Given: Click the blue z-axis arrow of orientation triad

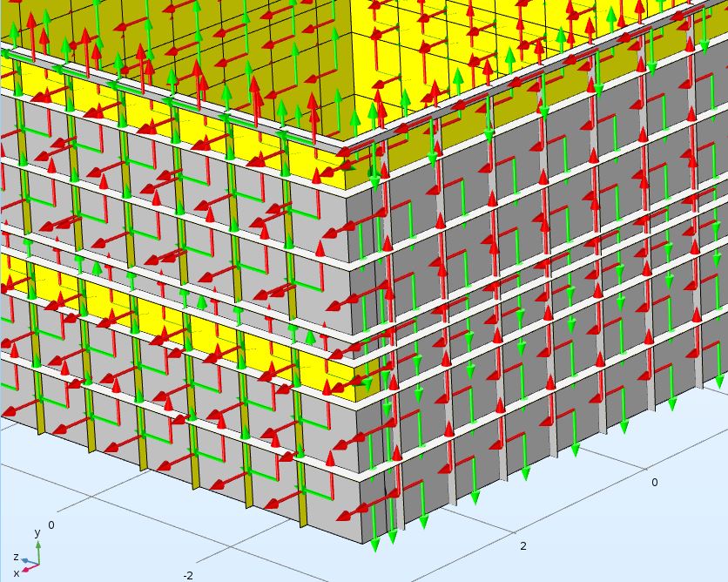Looking at the screenshot, I should [x=25, y=561].
